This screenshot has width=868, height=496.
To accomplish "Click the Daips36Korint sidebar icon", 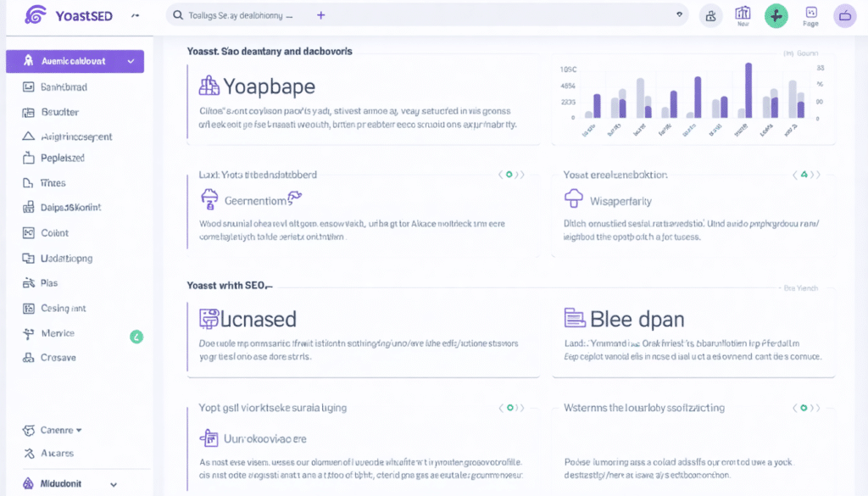I will click(x=28, y=208).
